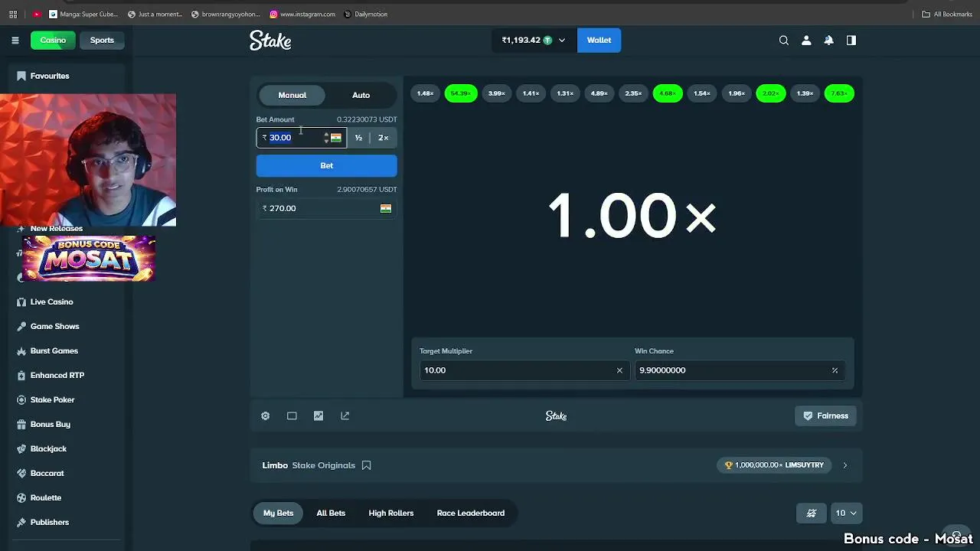980x551 pixels.
Task: Click the Stake Poker sidebar icon
Action: pos(21,399)
